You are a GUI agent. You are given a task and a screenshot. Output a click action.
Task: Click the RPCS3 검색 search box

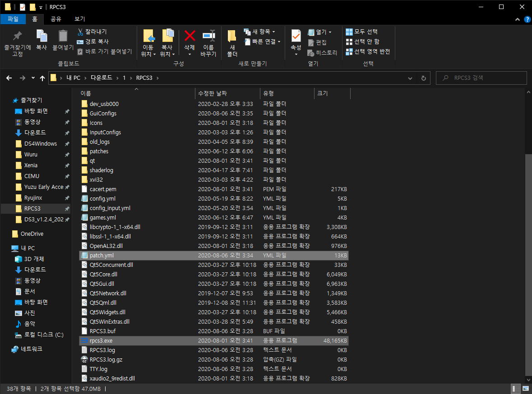pos(481,78)
